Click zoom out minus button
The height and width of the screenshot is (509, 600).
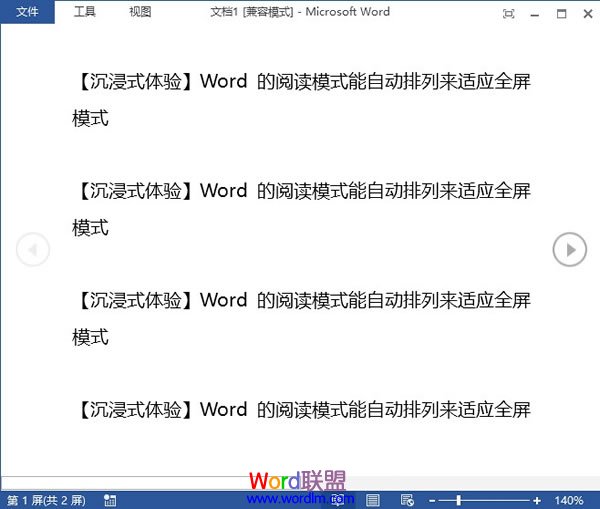pos(432,500)
